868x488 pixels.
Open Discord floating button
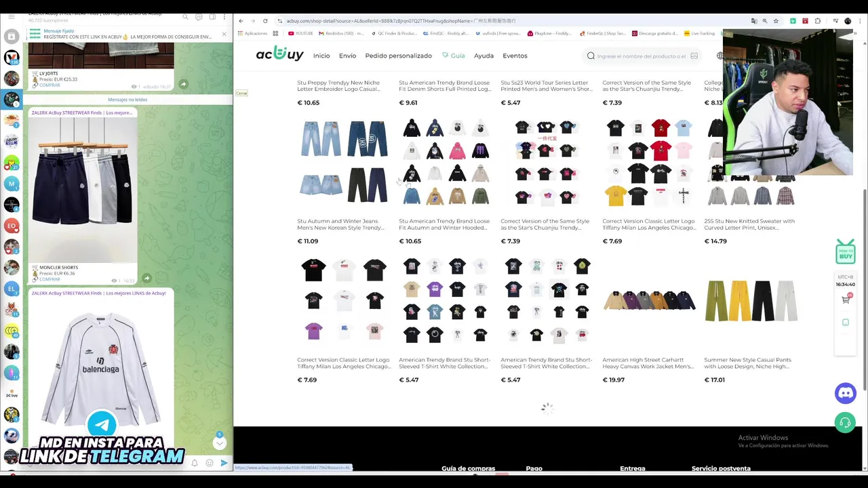[845, 393]
